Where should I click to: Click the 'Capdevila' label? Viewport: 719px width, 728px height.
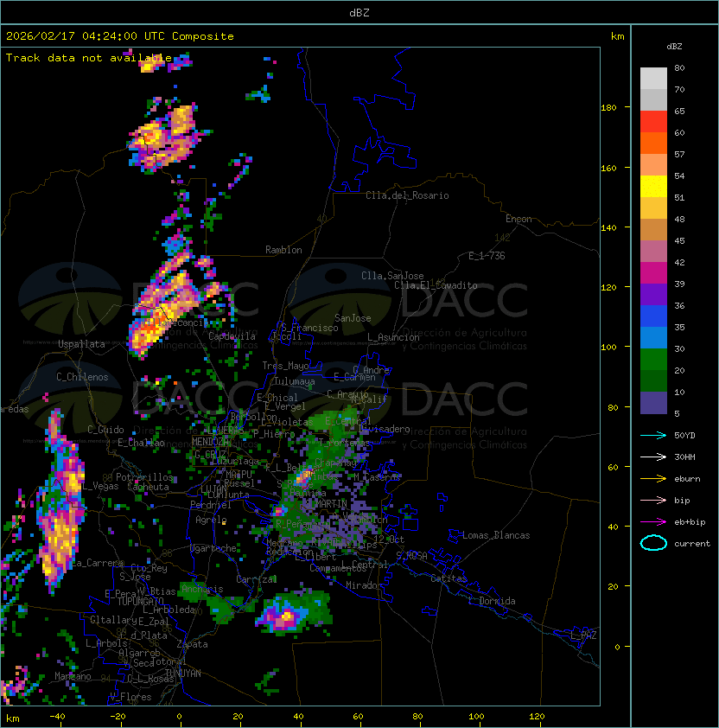tap(232, 336)
